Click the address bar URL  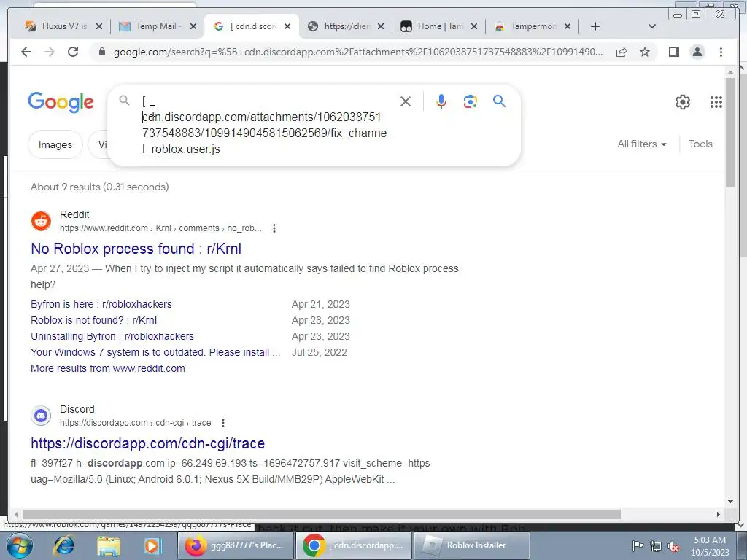click(357, 52)
